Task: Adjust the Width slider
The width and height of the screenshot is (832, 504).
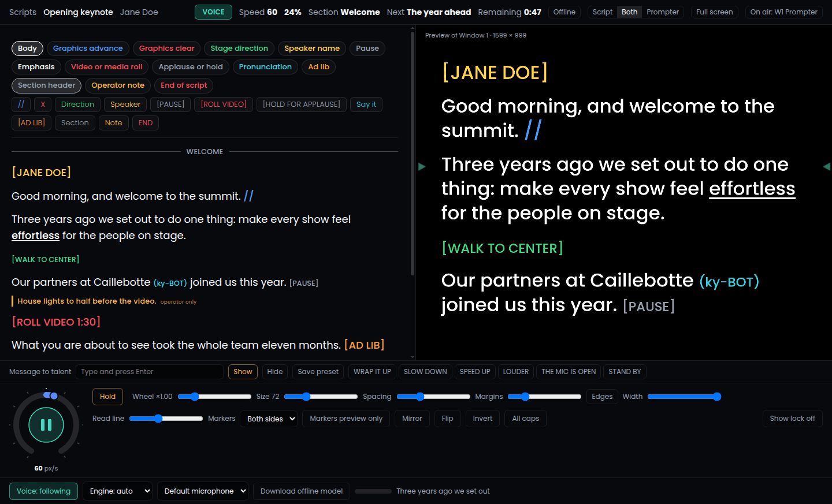Action: point(684,397)
